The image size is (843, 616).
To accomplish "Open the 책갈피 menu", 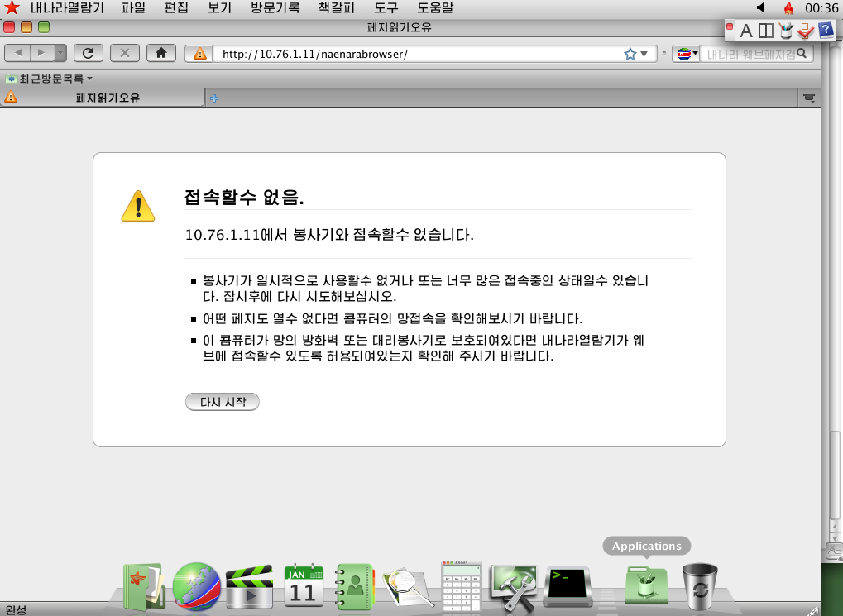I will click(x=336, y=8).
